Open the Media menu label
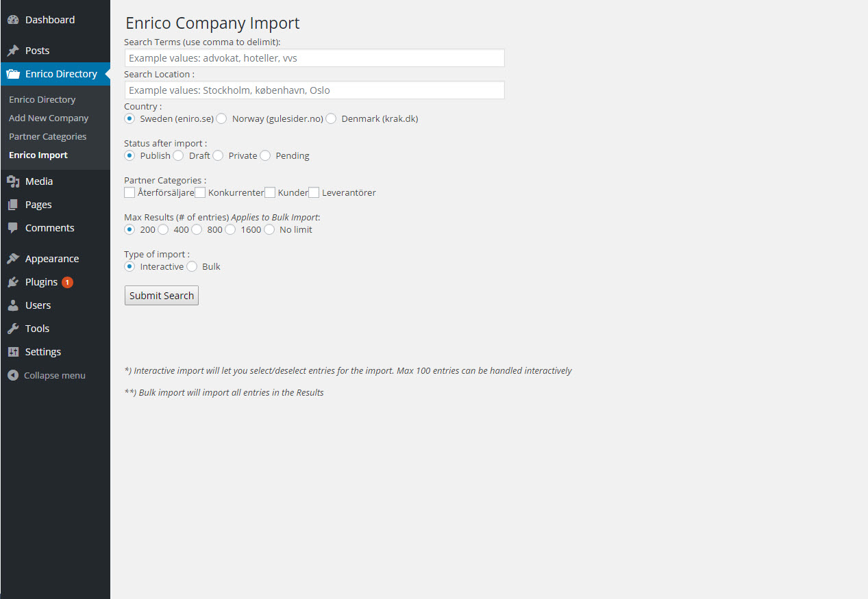Viewport: 868px width, 599px height. [39, 181]
